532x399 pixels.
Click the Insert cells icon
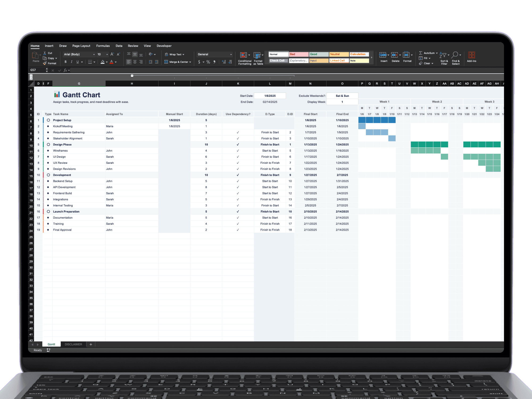tap(383, 55)
